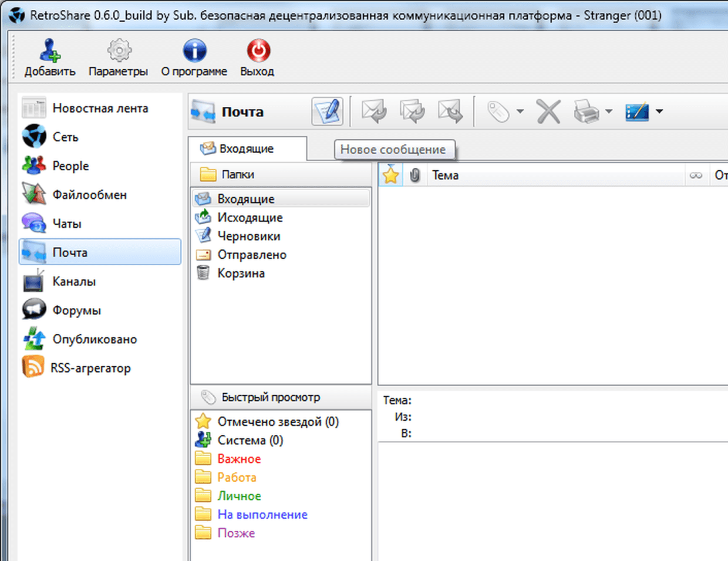Filter by red Важное tag
728x561 pixels.
point(239,459)
